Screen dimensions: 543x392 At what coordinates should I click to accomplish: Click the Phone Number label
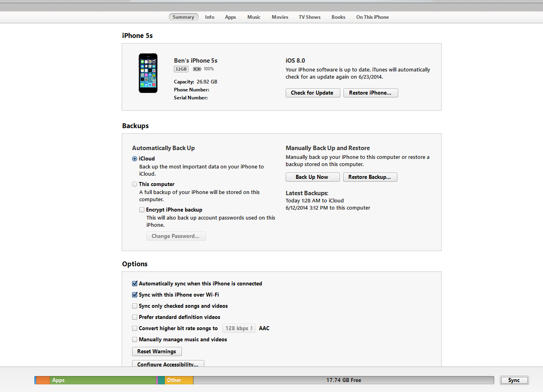(x=192, y=89)
